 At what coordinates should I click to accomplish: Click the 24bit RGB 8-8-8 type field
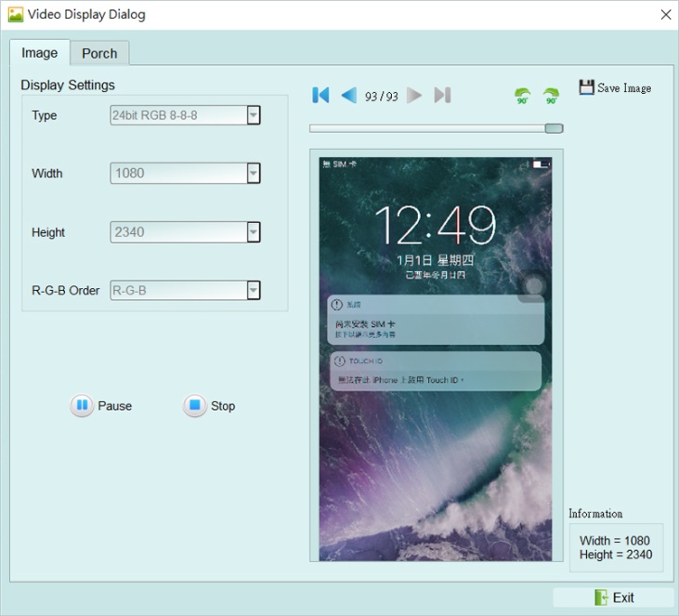[185, 115]
